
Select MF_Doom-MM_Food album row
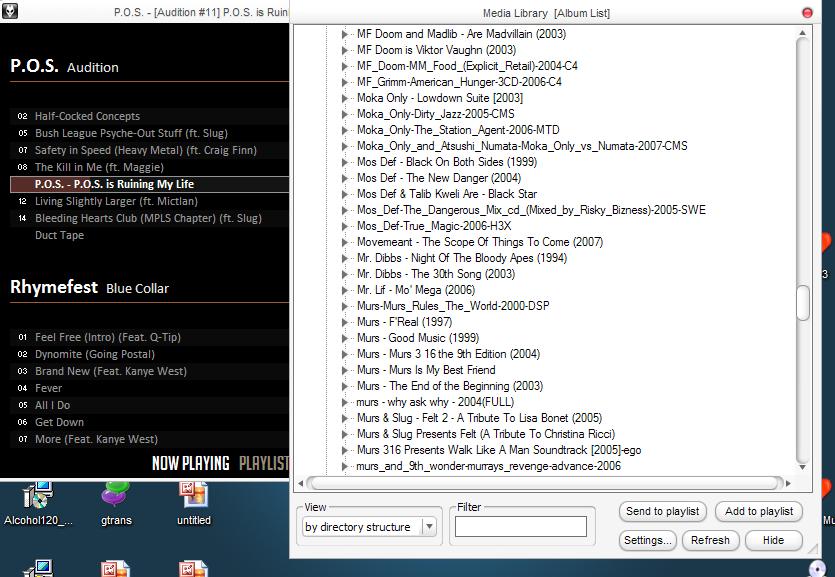click(x=467, y=66)
